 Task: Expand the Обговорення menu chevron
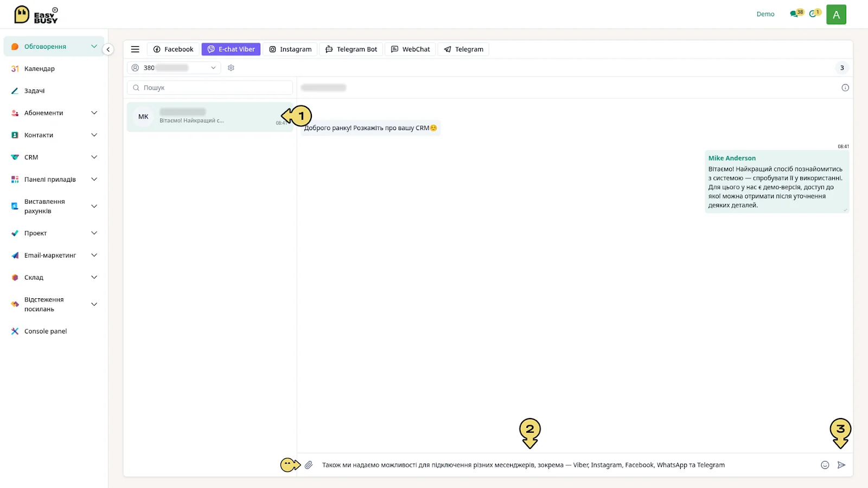pos(94,47)
